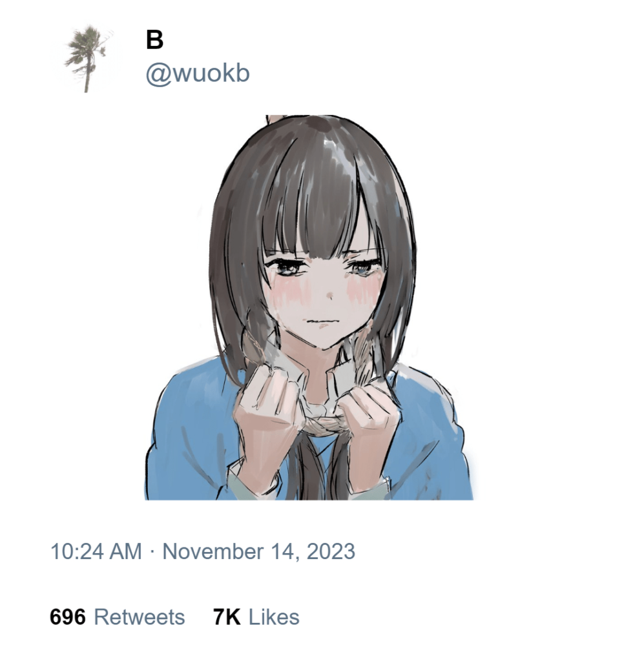Click the dot separator between time and date
Screen dimensions: 644x661
[152, 552]
